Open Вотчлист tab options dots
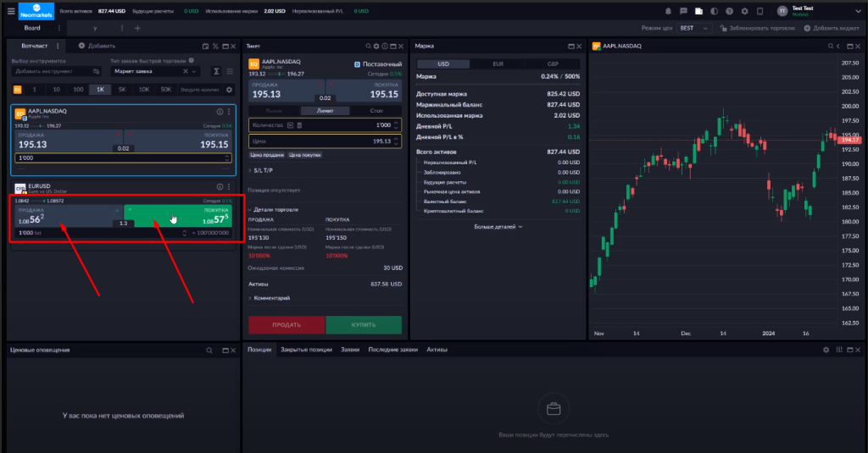The width and height of the screenshot is (868, 453). (58, 46)
